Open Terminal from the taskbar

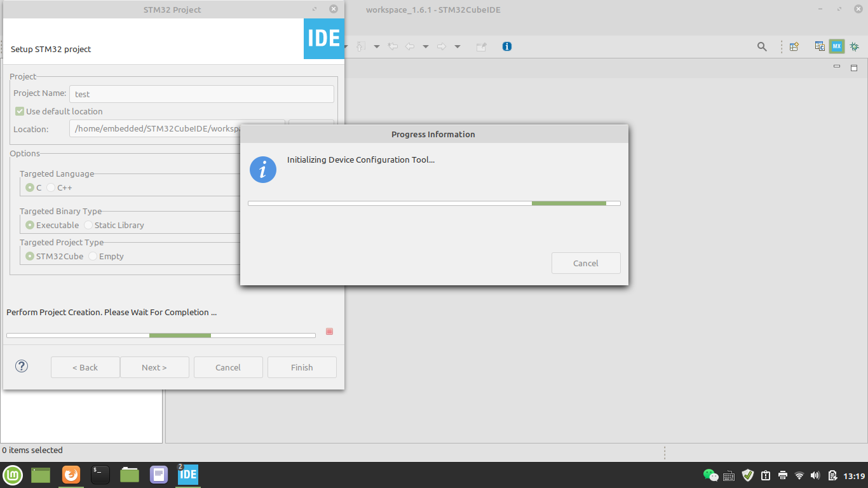pyautogui.click(x=100, y=475)
